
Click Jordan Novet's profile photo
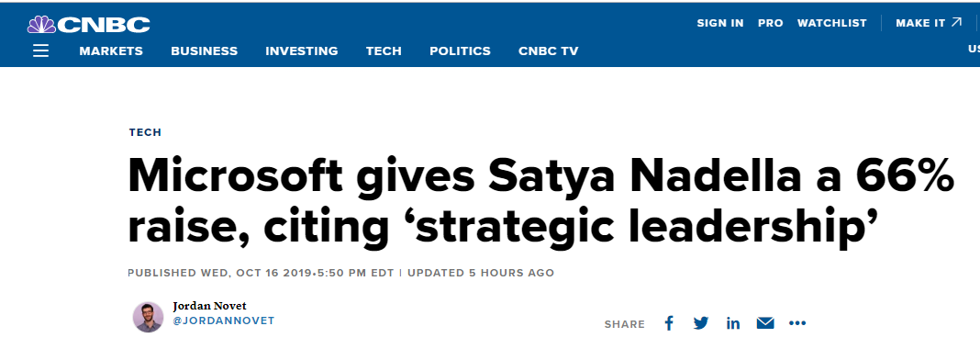148,317
